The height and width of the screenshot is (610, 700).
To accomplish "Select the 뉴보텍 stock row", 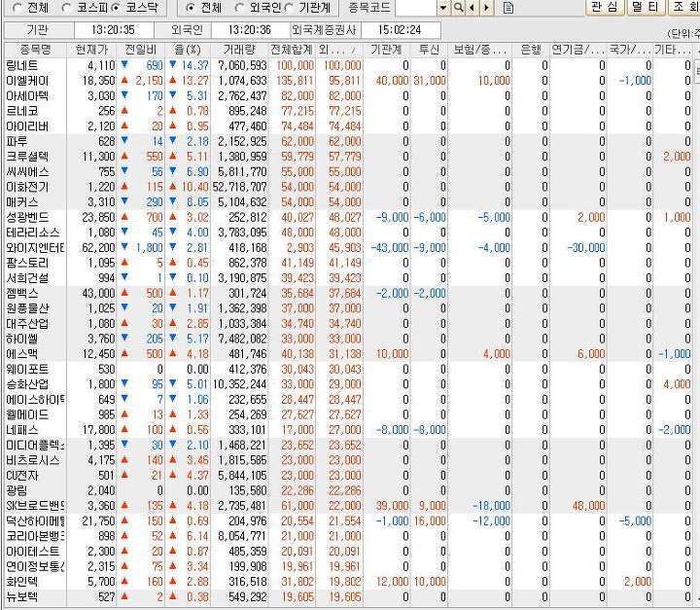I will pos(350,597).
